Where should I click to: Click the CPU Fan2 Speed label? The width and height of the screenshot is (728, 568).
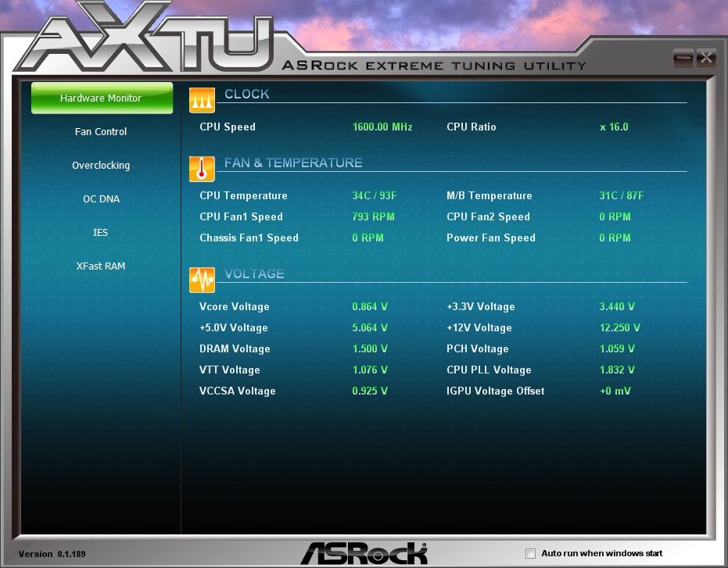click(x=488, y=217)
